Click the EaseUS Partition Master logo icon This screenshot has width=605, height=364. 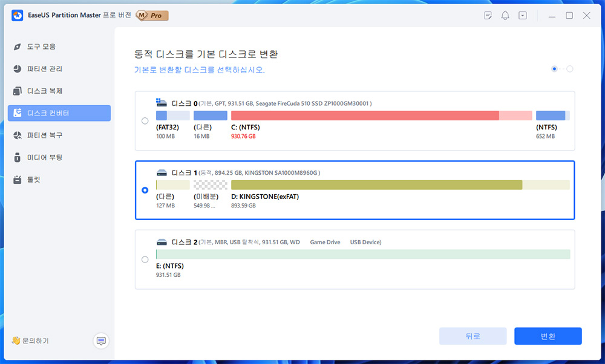click(x=18, y=16)
